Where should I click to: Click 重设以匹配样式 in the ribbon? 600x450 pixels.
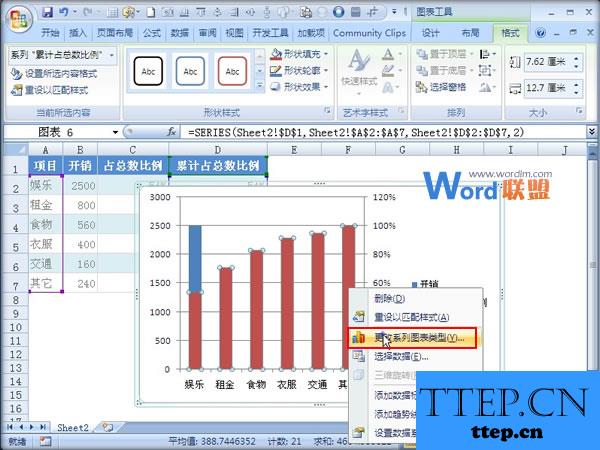(50, 90)
